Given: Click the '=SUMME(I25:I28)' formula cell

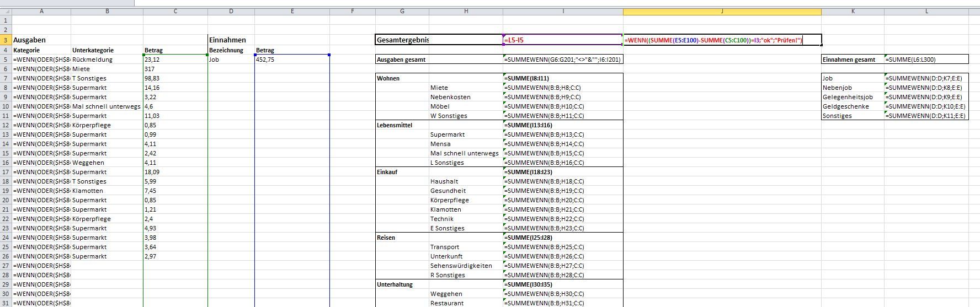Looking at the screenshot, I should point(563,238).
